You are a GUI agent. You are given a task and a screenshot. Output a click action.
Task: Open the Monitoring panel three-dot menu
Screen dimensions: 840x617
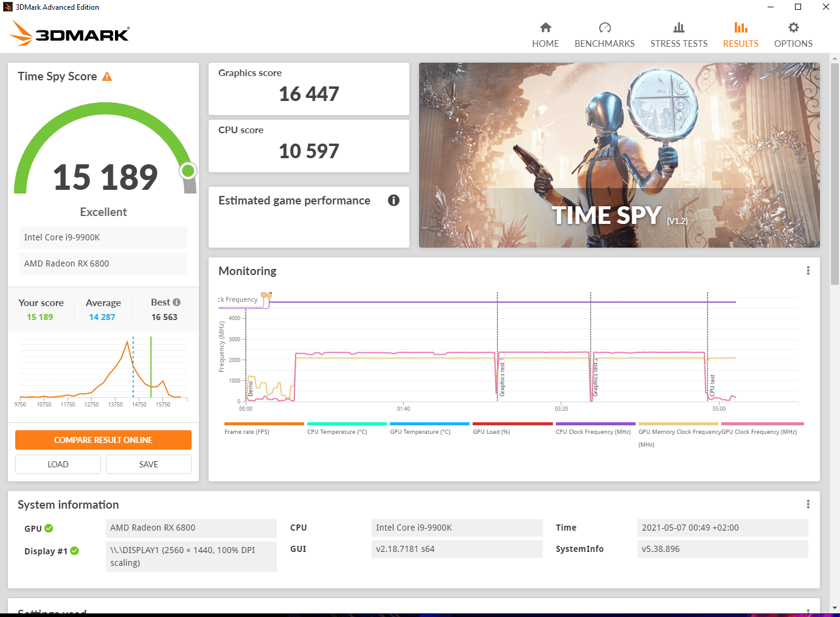[808, 271]
